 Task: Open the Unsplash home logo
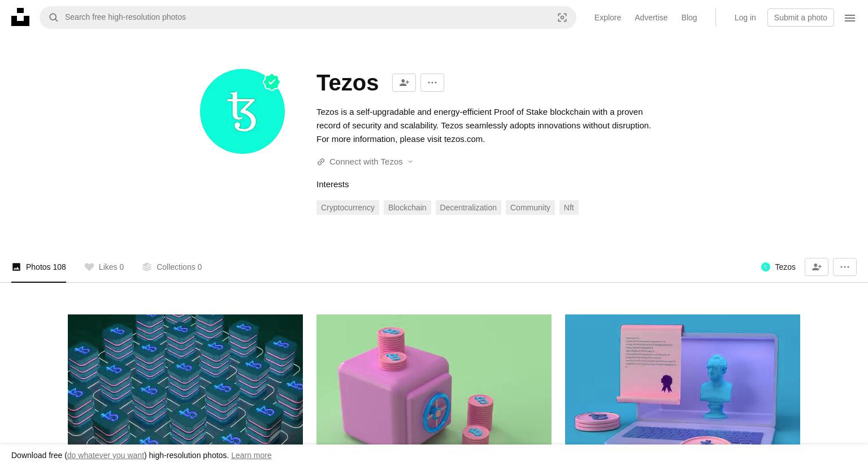pyautogui.click(x=20, y=17)
